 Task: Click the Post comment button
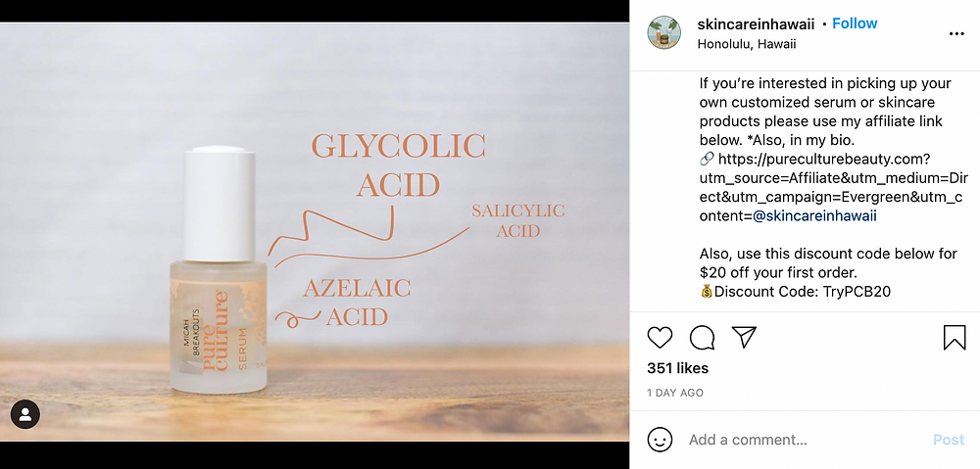948,440
